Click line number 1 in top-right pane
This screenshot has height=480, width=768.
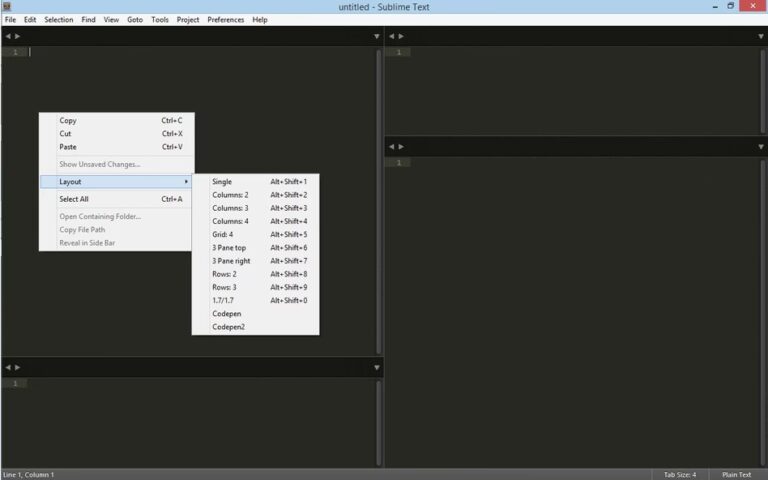pos(399,52)
